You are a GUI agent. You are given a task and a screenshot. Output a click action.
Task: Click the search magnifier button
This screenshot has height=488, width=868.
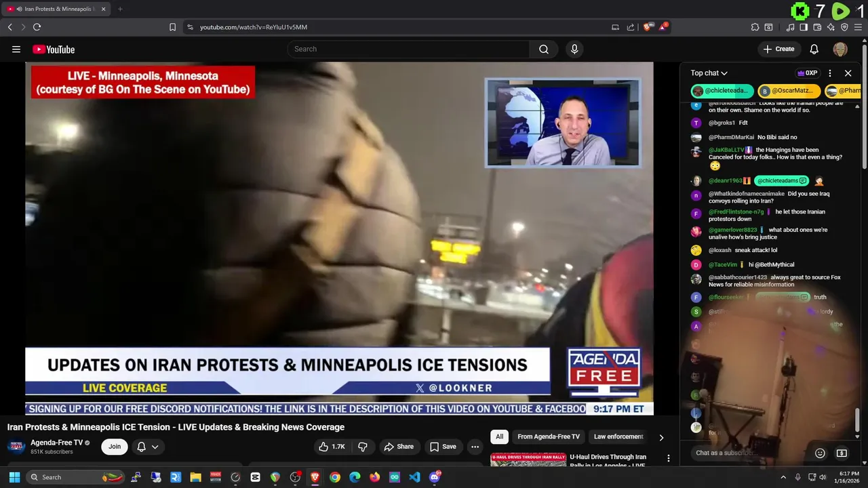544,49
